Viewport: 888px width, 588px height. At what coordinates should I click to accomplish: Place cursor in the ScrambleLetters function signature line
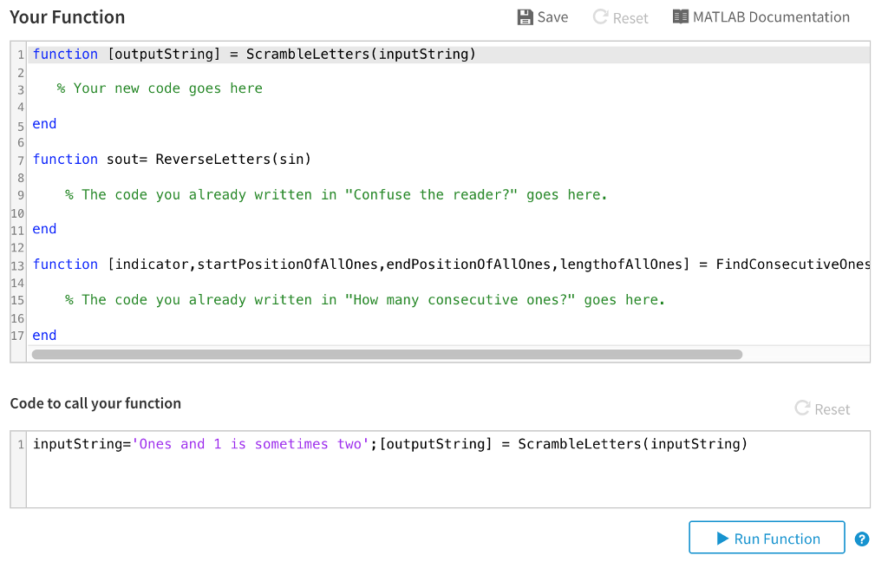[251, 53]
